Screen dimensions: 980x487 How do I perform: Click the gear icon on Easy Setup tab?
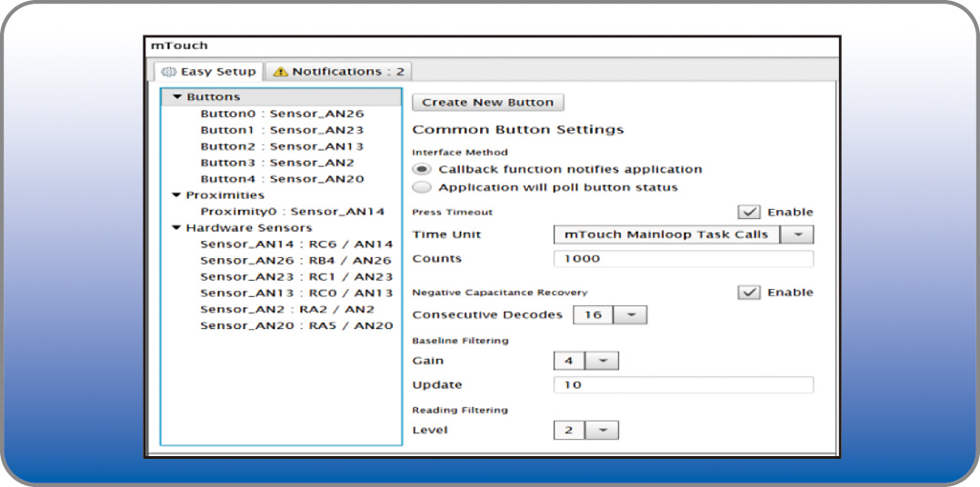168,72
